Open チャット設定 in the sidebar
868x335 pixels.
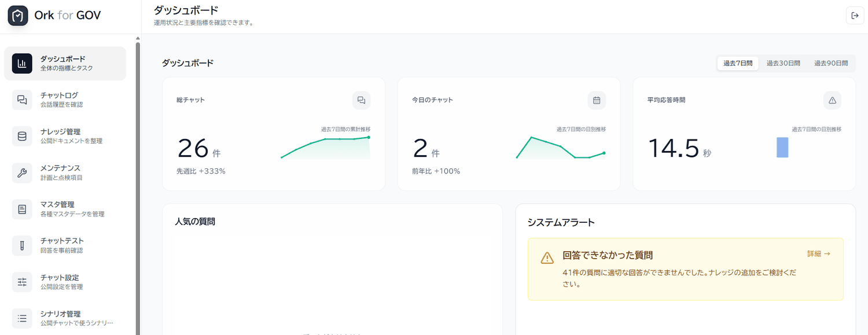(x=65, y=282)
